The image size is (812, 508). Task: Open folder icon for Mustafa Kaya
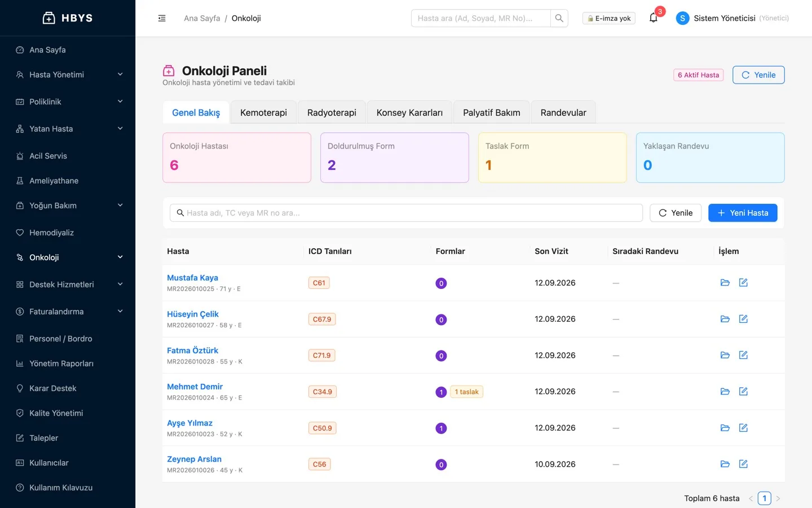725,283
